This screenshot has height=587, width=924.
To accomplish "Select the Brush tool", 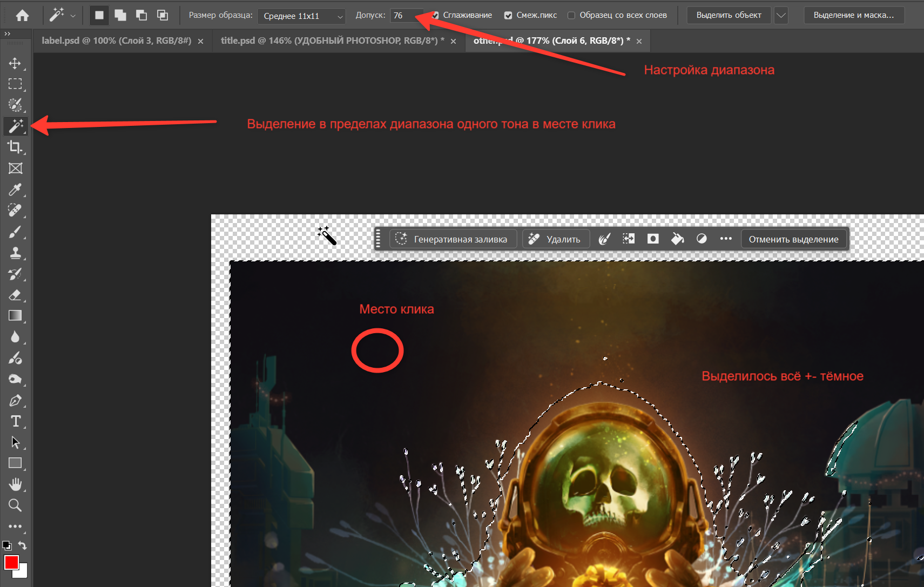I will point(15,231).
